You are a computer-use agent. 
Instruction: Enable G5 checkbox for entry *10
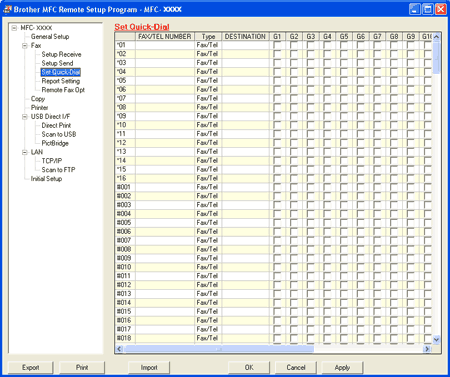344,125
